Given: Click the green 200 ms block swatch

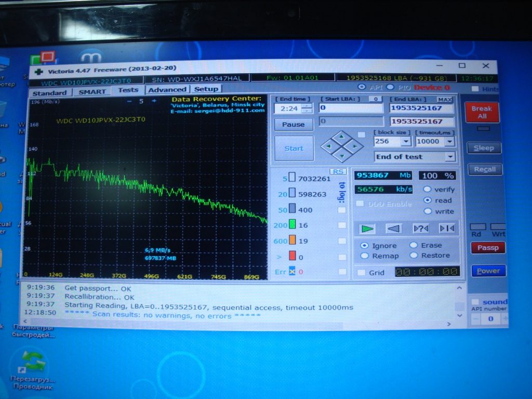Looking at the screenshot, I should (292, 224).
